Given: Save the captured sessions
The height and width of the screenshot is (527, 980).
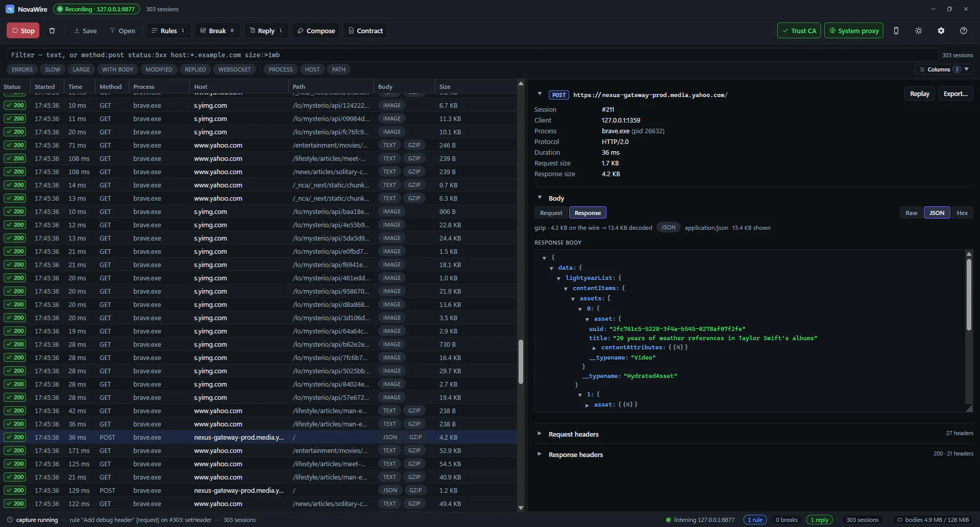Looking at the screenshot, I should [x=85, y=31].
